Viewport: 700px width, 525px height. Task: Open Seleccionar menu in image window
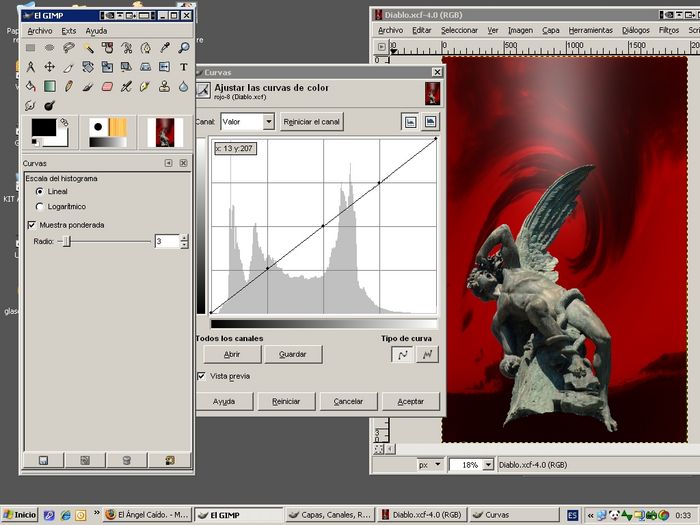click(x=459, y=30)
